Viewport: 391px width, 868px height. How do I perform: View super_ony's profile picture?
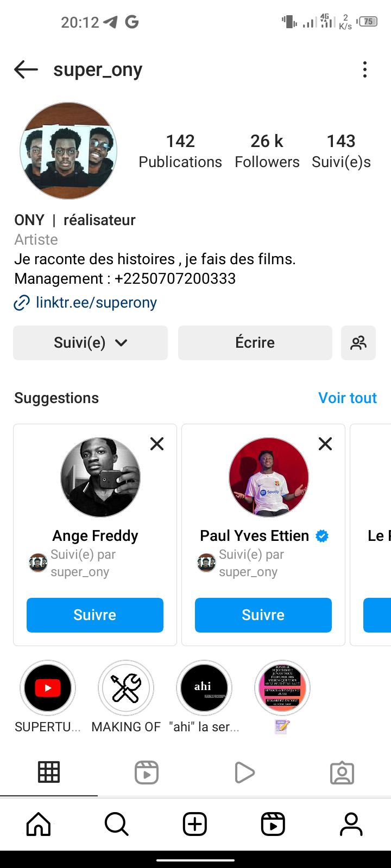coord(68,151)
